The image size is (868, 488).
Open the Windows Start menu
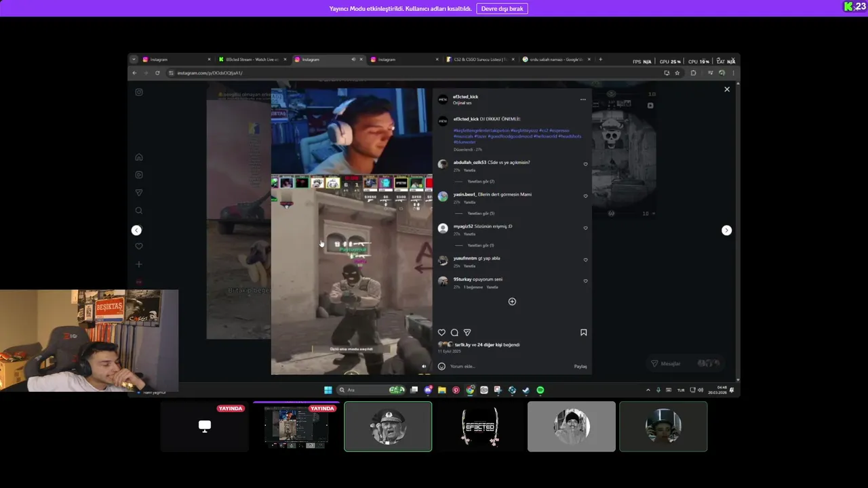click(x=328, y=390)
